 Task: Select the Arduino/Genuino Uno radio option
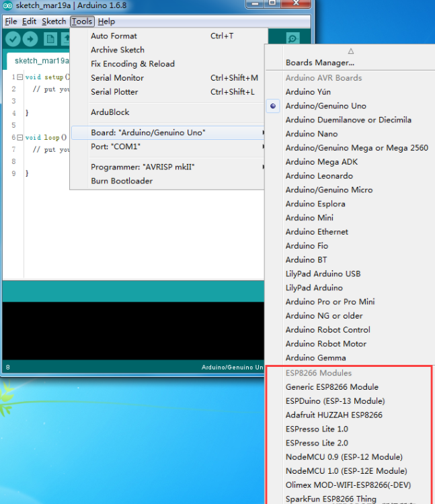click(273, 106)
